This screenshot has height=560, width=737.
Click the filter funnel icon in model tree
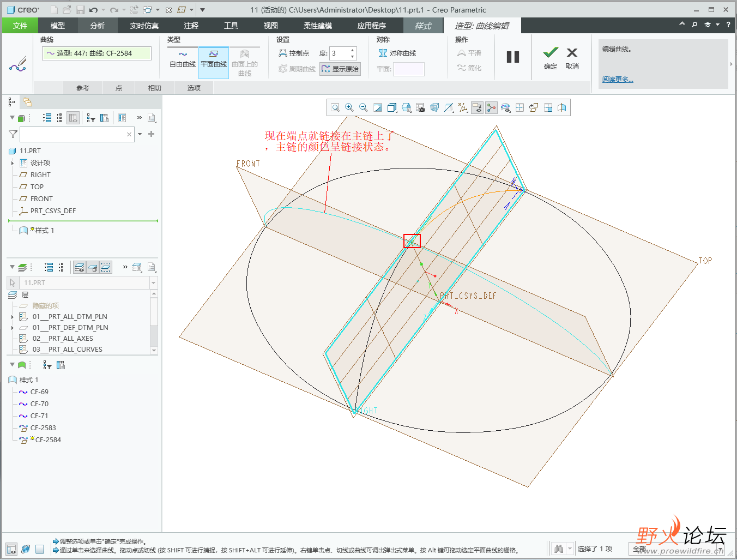click(13, 134)
